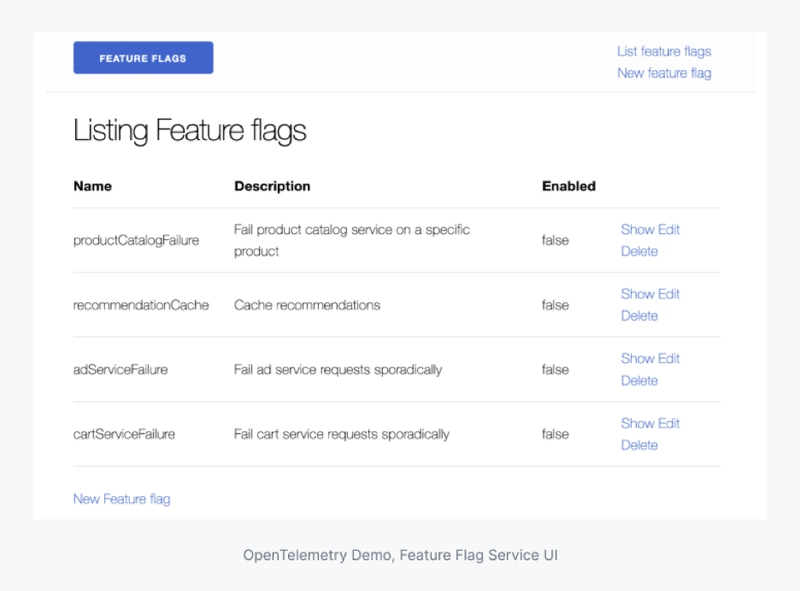Delete the cartServiceFailure flag

(x=639, y=445)
